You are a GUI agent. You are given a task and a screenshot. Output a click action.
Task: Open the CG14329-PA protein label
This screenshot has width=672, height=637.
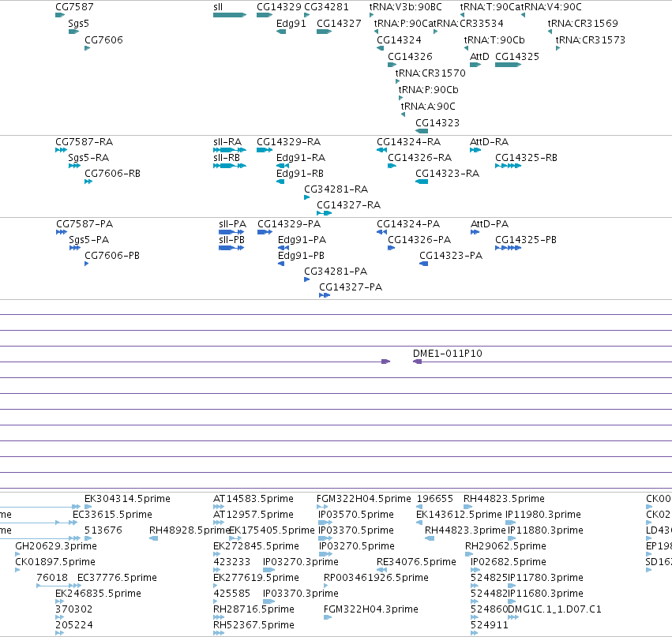pos(289,224)
